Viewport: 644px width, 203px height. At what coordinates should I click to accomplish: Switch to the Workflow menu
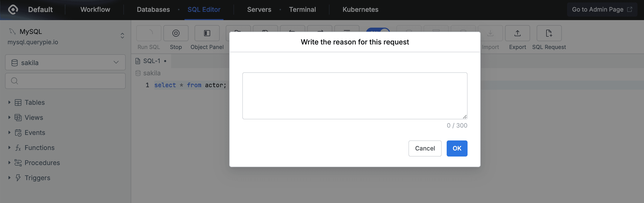95,10
